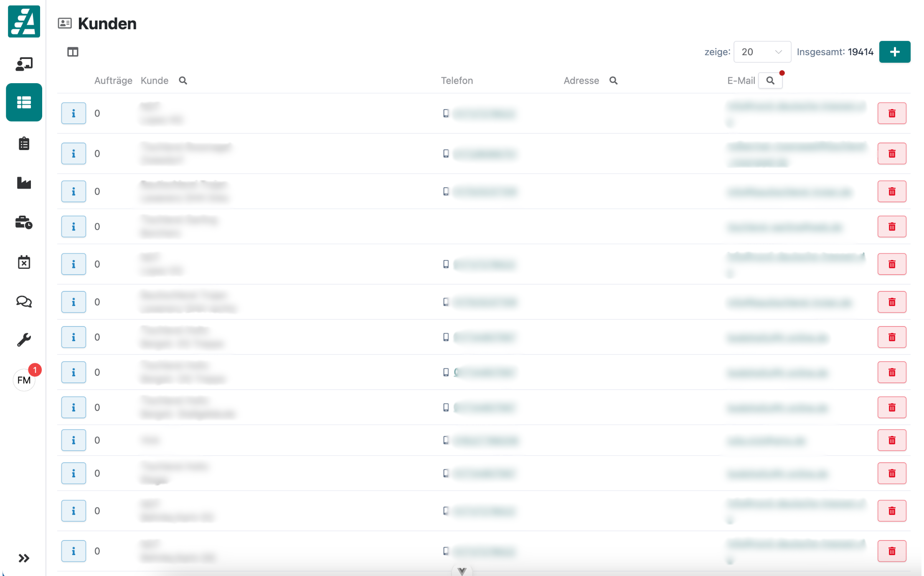Search by Kunde column magnifier
Screen dimensions: 924x576
(x=183, y=80)
